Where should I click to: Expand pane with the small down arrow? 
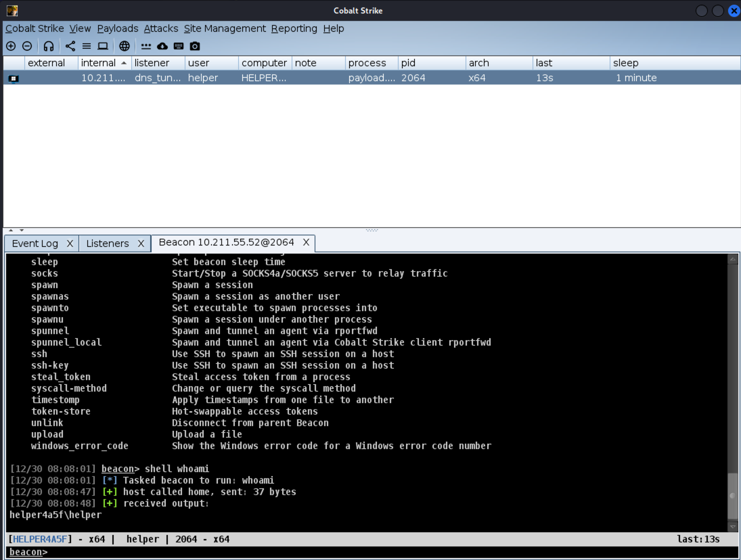[22, 230]
